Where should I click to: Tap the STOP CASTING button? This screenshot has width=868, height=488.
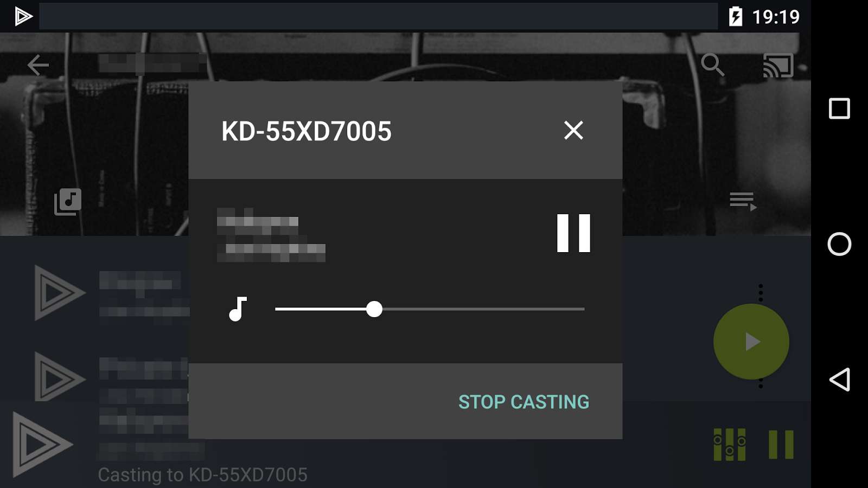point(524,402)
